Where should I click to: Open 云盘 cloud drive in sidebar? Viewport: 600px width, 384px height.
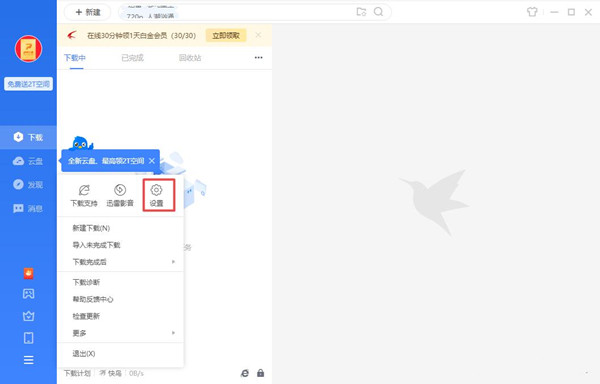coord(28,161)
